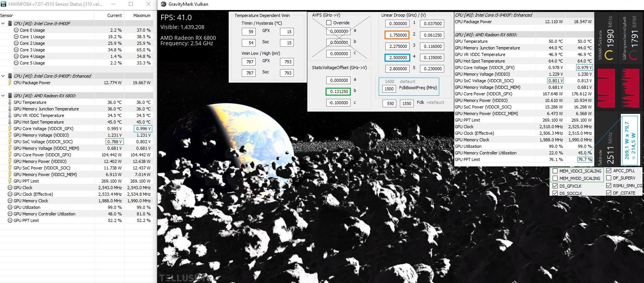
Task: Click the FPS: 41.0 readout in GravityMark
Action: tap(176, 17)
